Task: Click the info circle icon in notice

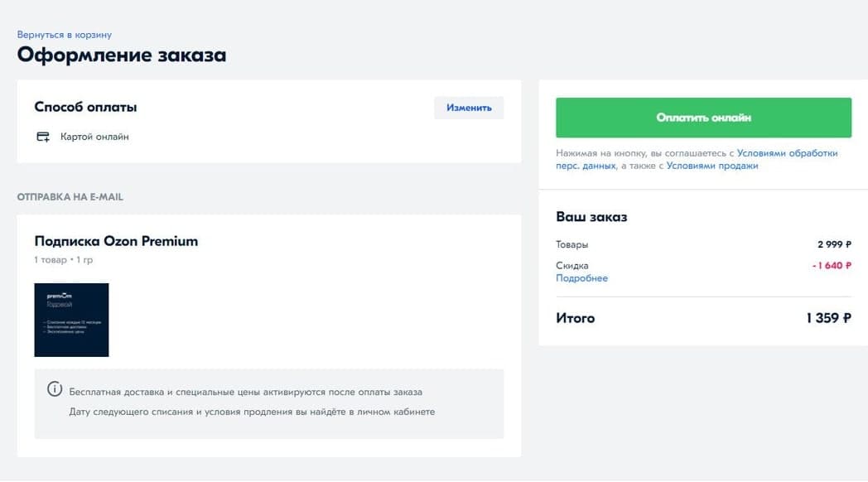Action: (x=55, y=389)
